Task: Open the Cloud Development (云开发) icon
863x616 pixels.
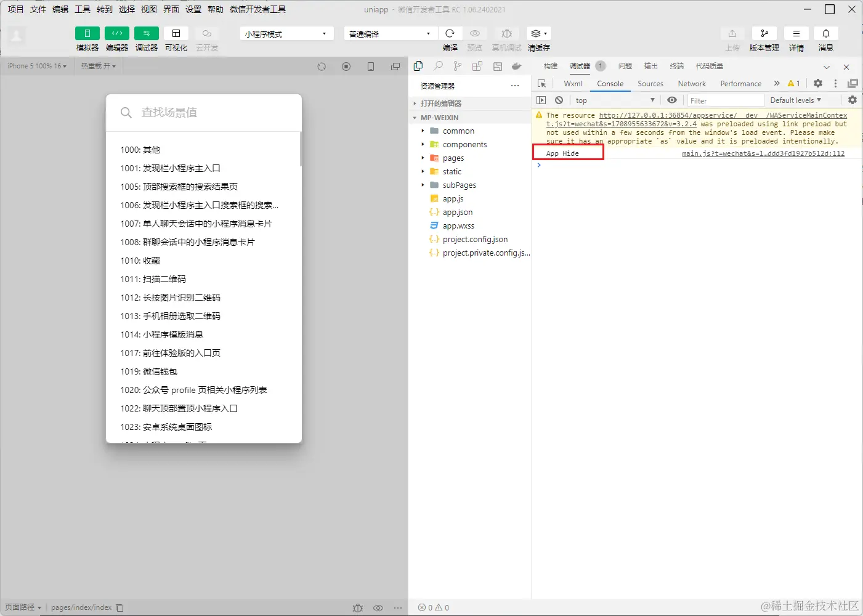Action: [x=207, y=33]
